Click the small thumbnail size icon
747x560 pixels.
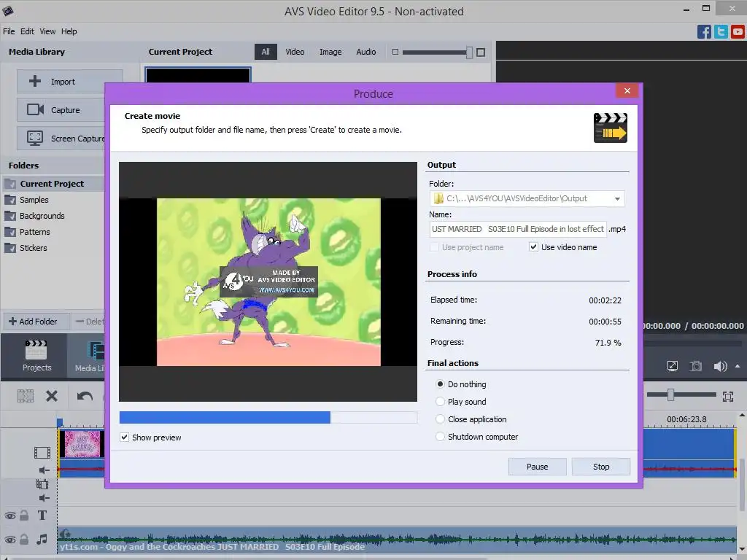(395, 52)
